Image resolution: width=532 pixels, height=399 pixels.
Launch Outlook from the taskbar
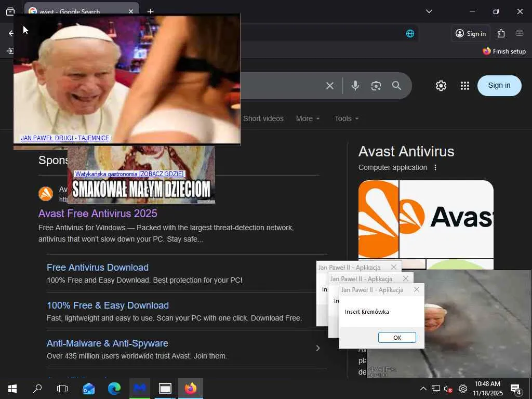88,389
